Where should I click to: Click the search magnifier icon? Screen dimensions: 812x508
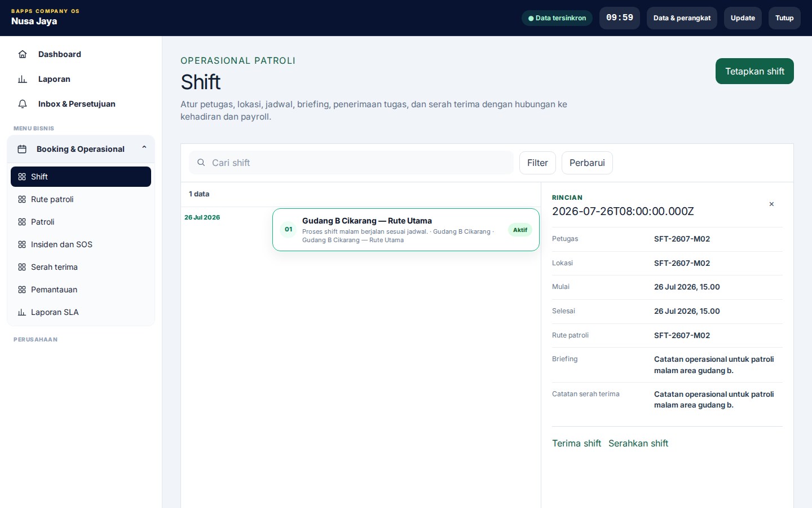pos(201,163)
